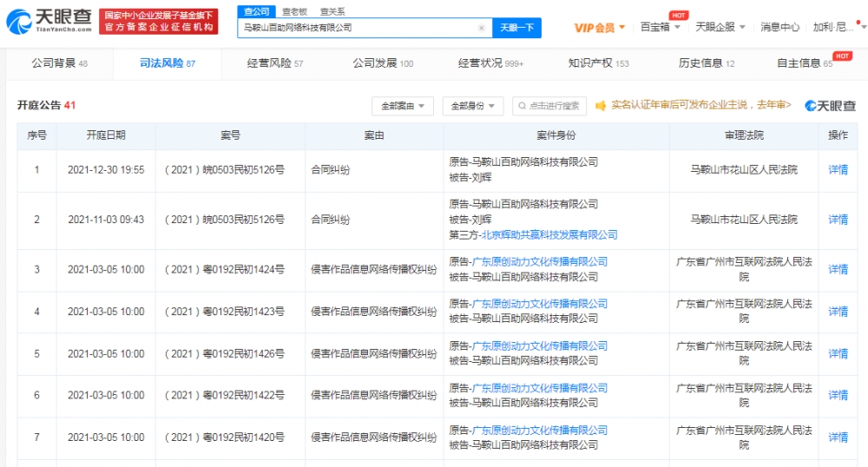Click the 序号 column header
The height and width of the screenshot is (467, 868).
36,135
